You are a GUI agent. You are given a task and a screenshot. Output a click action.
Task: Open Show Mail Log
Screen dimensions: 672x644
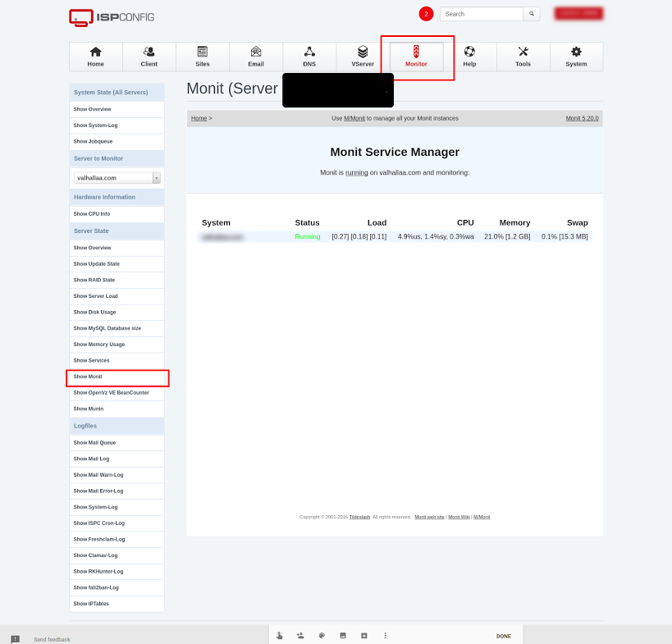[x=117, y=459]
